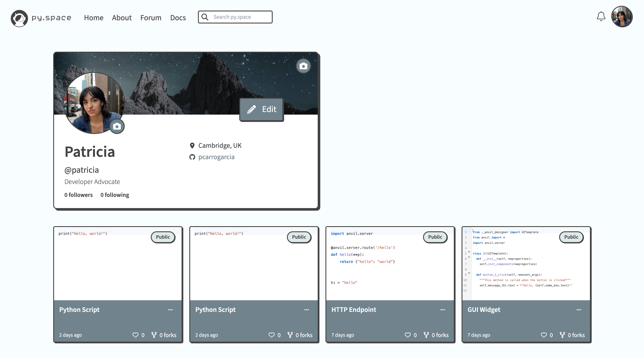Image resolution: width=644 pixels, height=358 pixels.
Task: Toggle Public badge on GUI Widget card
Action: 571,237
